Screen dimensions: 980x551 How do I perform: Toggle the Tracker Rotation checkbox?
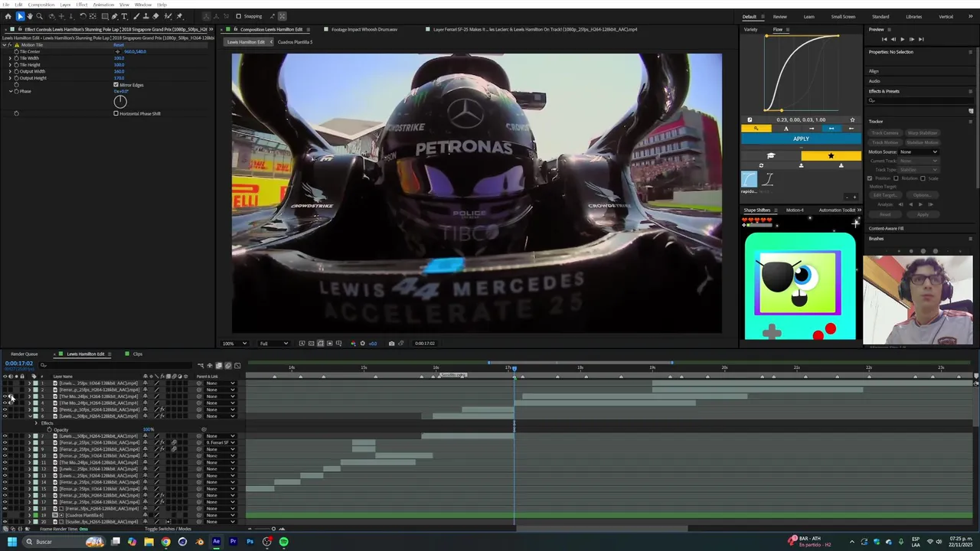[896, 178]
